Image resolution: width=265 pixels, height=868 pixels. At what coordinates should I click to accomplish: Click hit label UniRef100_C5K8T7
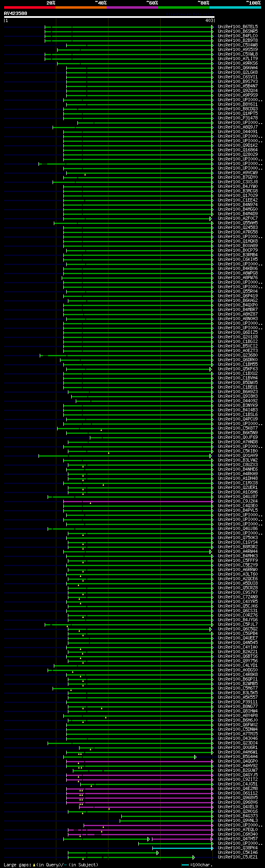(238, 428)
